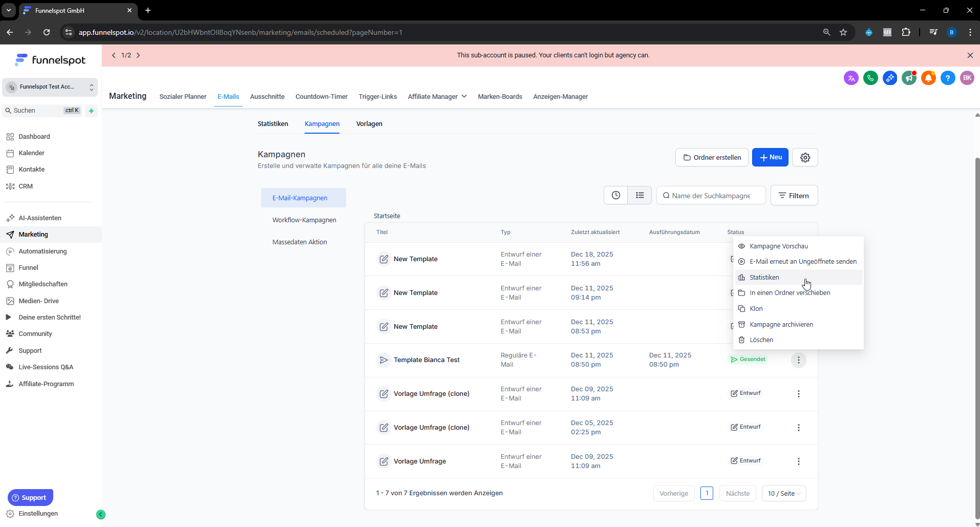Open Template Bianca Test campaign

point(427,360)
